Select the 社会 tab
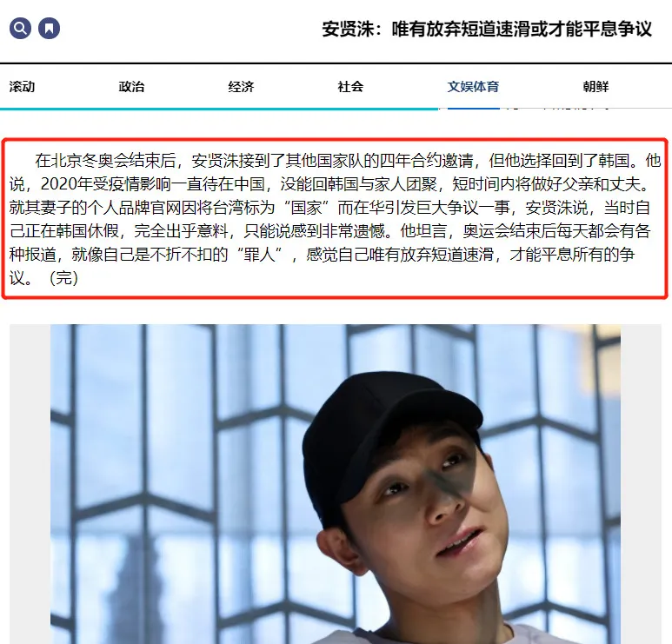672x644 pixels. click(350, 87)
